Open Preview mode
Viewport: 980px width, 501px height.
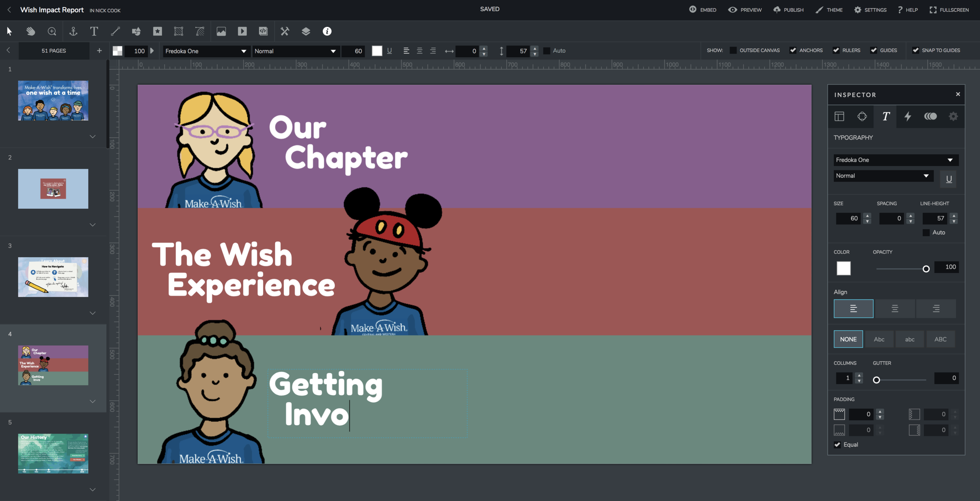coord(745,9)
